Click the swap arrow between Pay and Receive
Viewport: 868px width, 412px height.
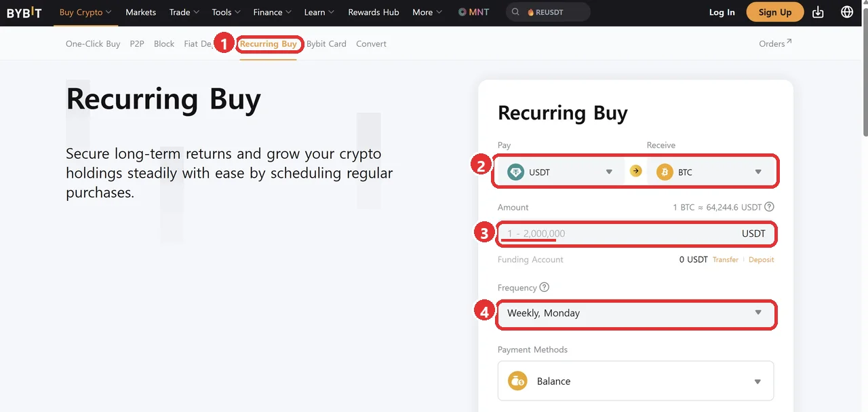(635, 171)
